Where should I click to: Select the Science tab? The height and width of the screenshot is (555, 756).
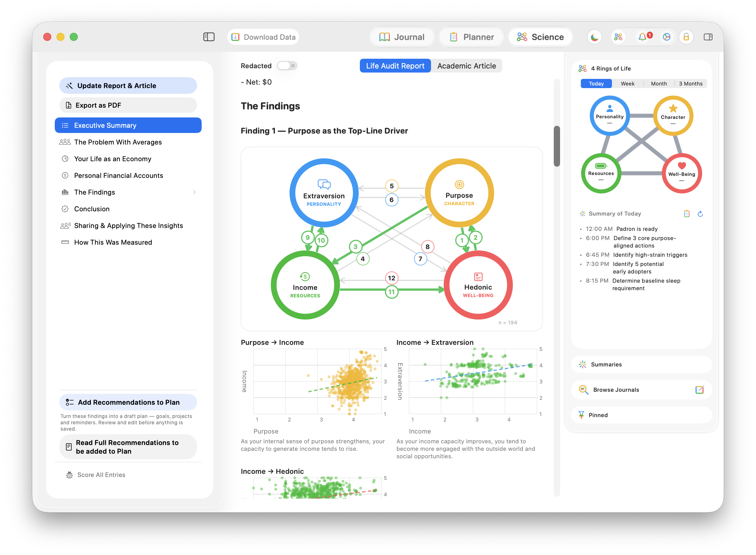[x=540, y=37]
